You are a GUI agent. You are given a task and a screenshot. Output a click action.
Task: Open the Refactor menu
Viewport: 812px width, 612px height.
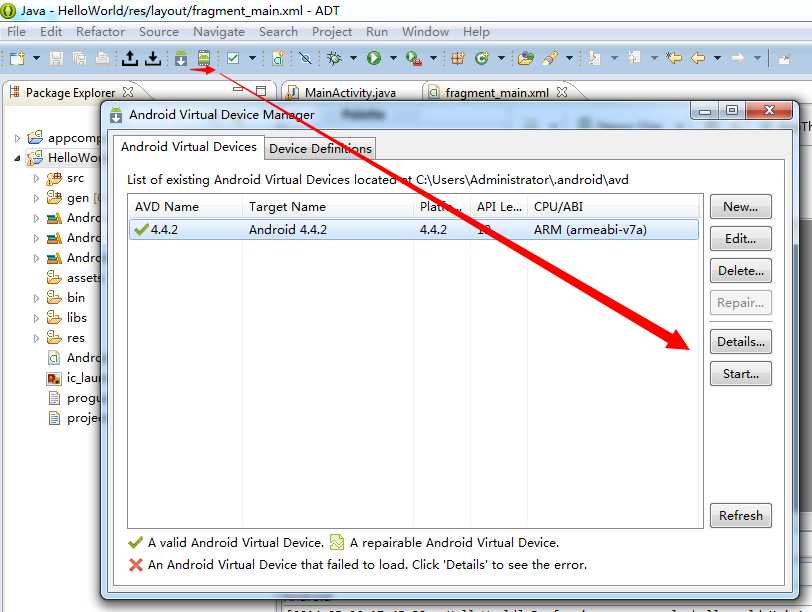[x=100, y=32]
